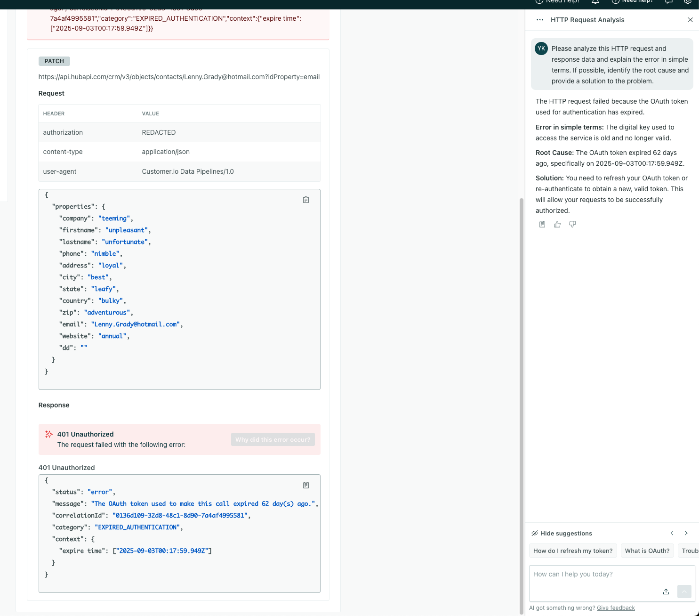
Task: Attach a file with the upload icon
Action: point(666,592)
